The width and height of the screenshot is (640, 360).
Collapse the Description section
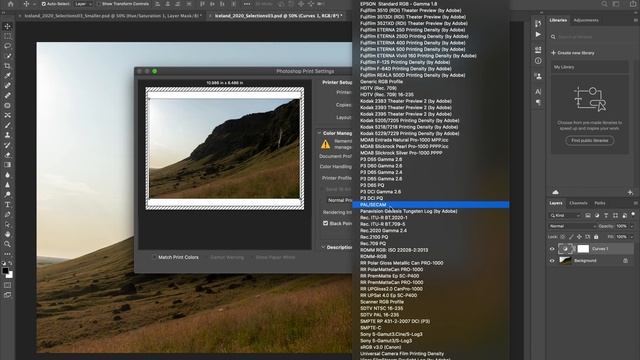click(323, 247)
